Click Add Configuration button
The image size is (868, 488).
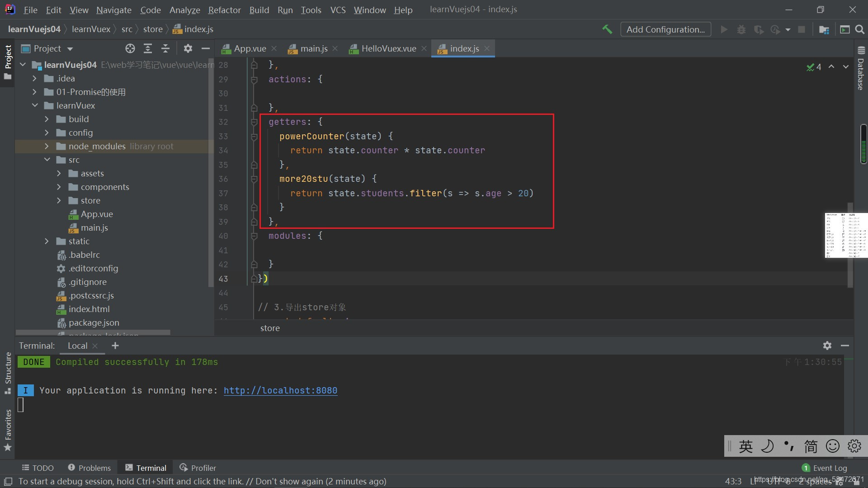click(665, 29)
